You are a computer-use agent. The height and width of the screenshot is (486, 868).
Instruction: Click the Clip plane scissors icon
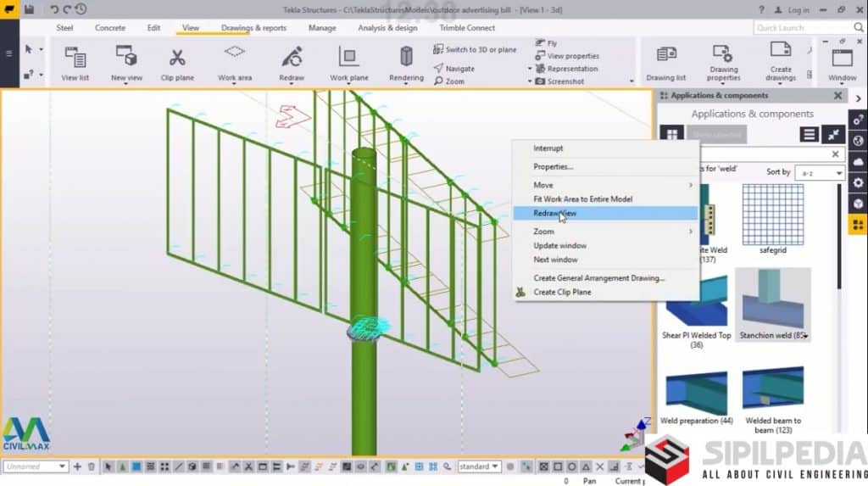pos(177,58)
